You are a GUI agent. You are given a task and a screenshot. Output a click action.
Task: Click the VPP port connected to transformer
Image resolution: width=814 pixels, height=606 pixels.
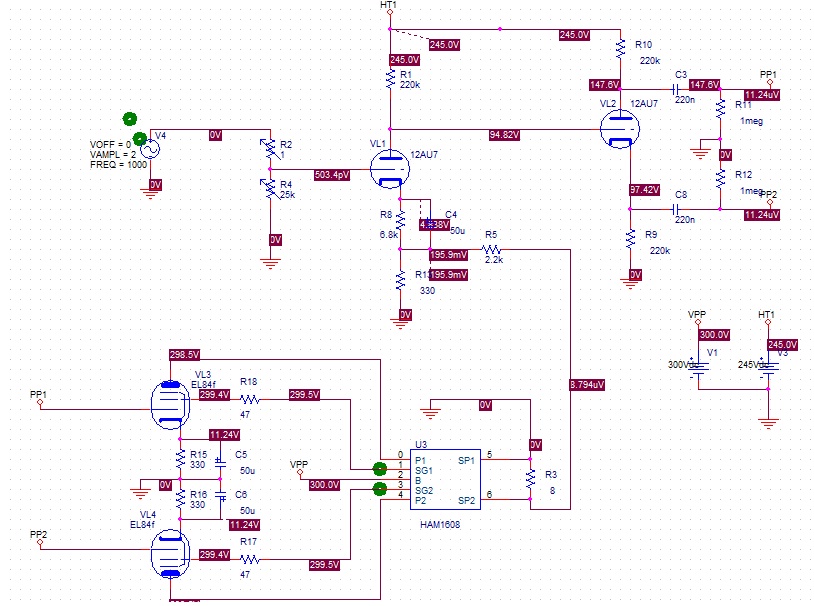click(x=299, y=470)
